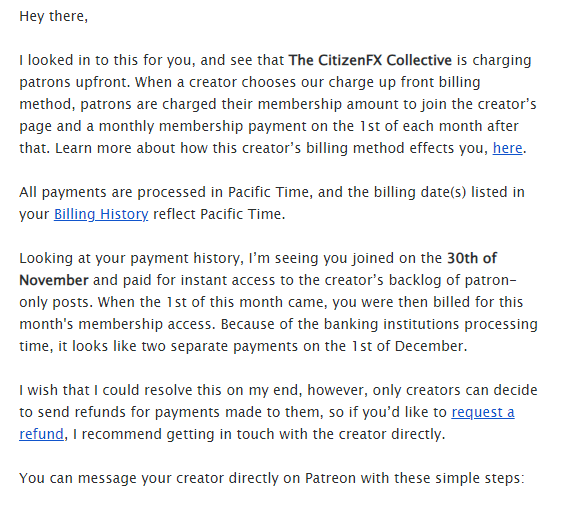Follow the 'request a' refund link
Viewport: 571px width, 507px height.
[x=483, y=412]
